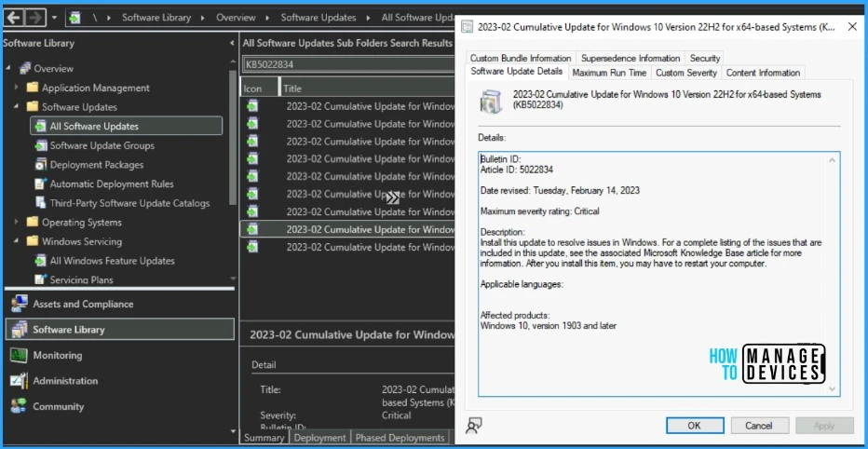Image resolution: width=868 pixels, height=449 pixels.
Task: Click the Overview node icon
Action: (25, 69)
